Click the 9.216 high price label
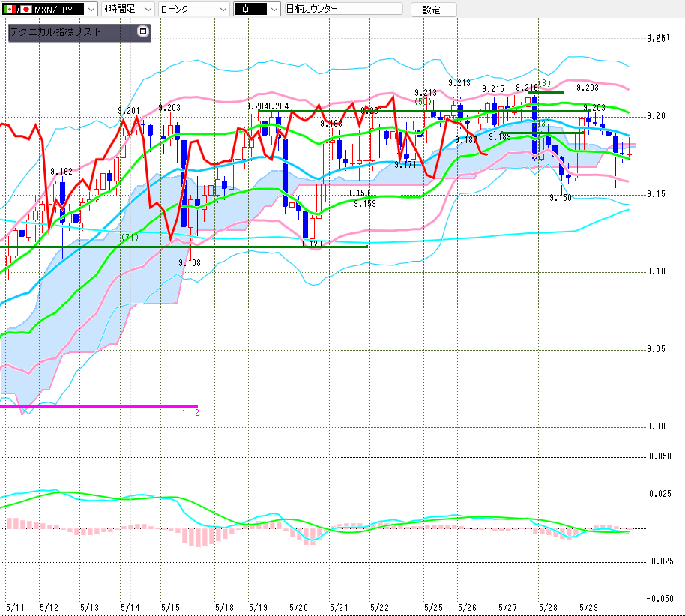The width and height of the screenshot is (685, 616). click(x=526, y=88)
